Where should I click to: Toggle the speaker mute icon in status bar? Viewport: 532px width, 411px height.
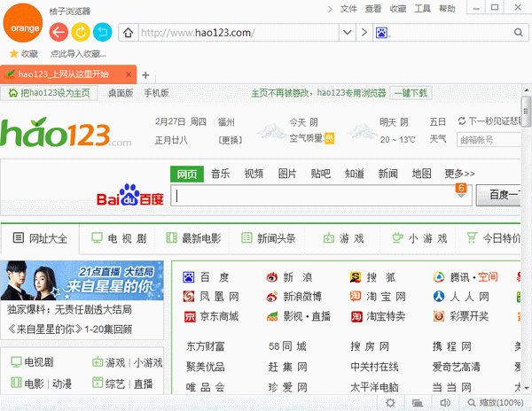click(445, 403)
